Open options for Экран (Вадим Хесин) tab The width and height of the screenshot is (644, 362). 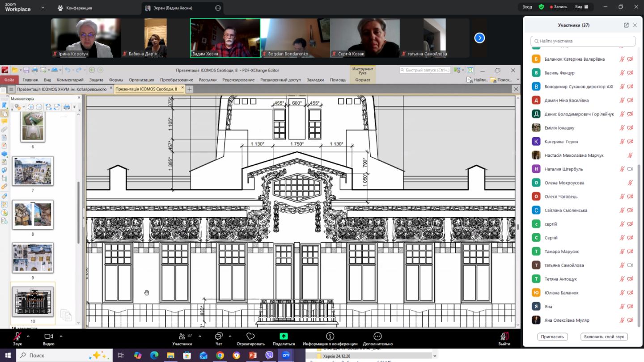point(218,8)
